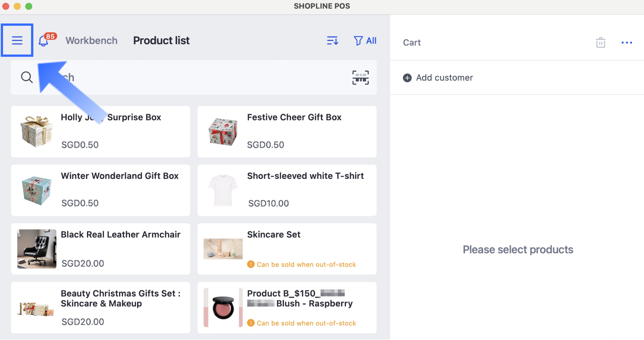This screenshot has height=340, width=644.
Task: Click Black Real Leather Armchair thumbnail
Action: (37, 249)
